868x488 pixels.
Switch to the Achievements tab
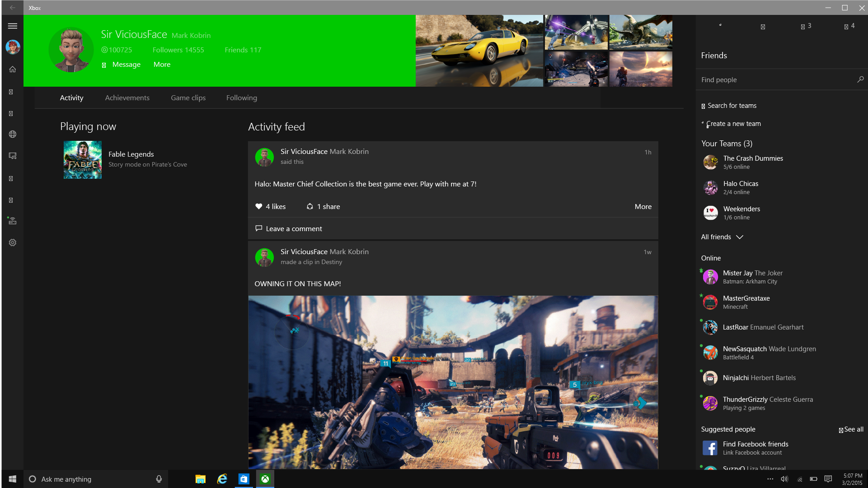click(127, 98)
